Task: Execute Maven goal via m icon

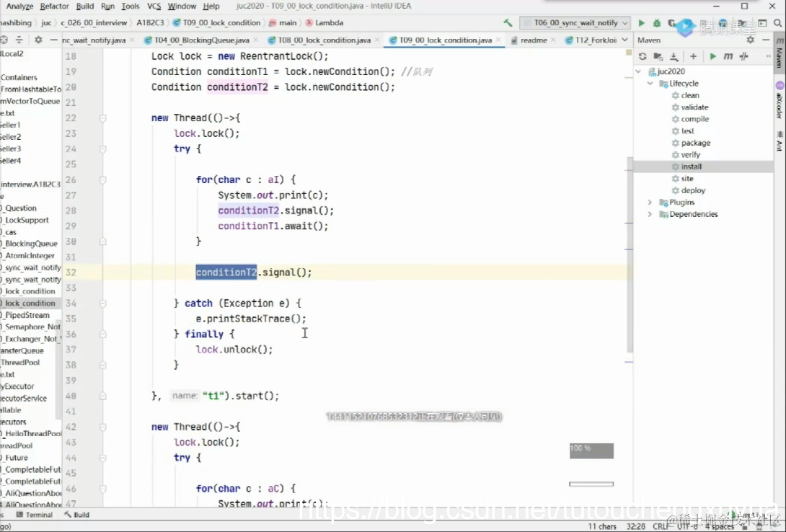Action: click(x=728, y=57)
